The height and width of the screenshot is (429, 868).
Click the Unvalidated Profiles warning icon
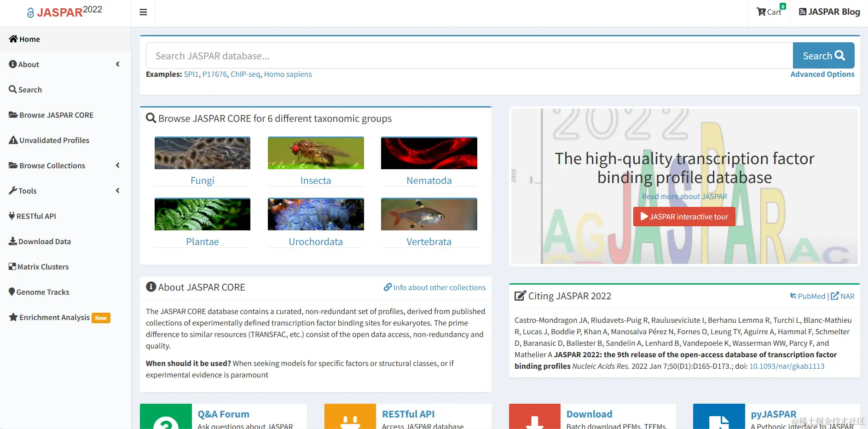click(13, 140)
